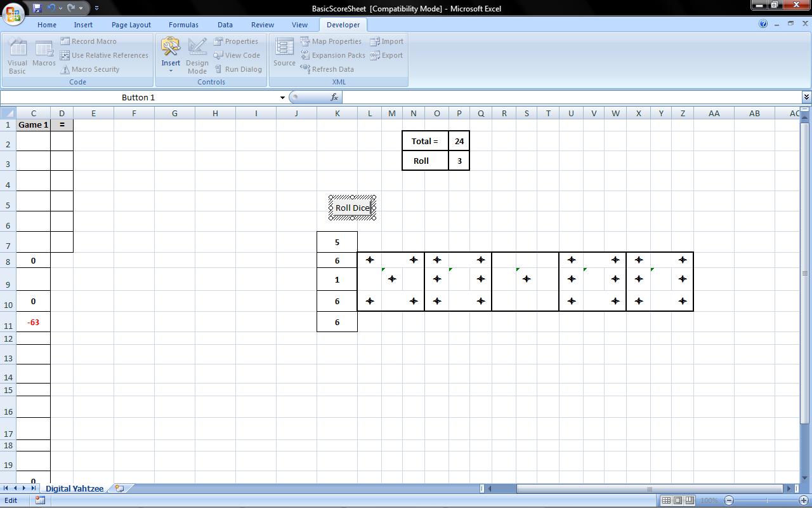Click the Select All corner button
The width and height of the screenshot is (812, 508).
point(8,113)
